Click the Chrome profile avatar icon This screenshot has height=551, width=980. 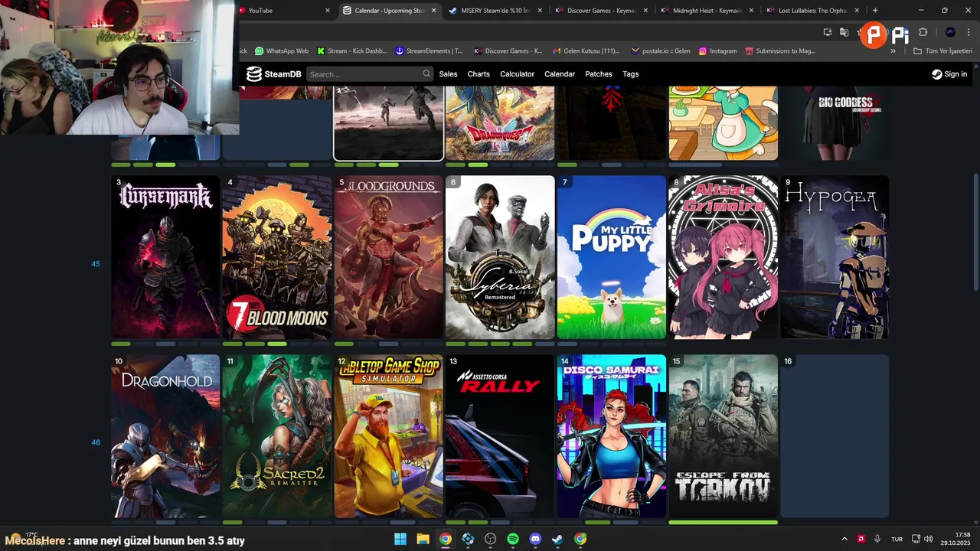click(x=950, y=32)
